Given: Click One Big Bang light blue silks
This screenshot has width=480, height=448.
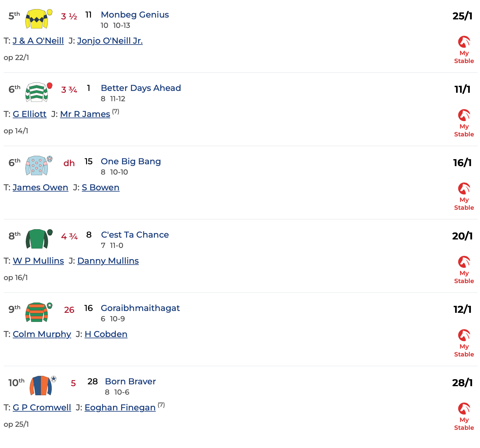Looking at the screenshot, I should click(x=37, y=165).
